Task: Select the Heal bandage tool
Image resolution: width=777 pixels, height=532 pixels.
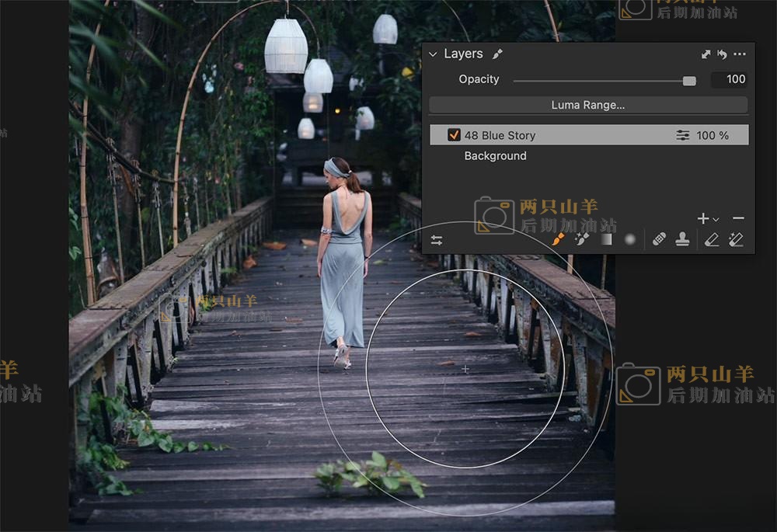Action: pyautogui.click(x=659, y=240)
